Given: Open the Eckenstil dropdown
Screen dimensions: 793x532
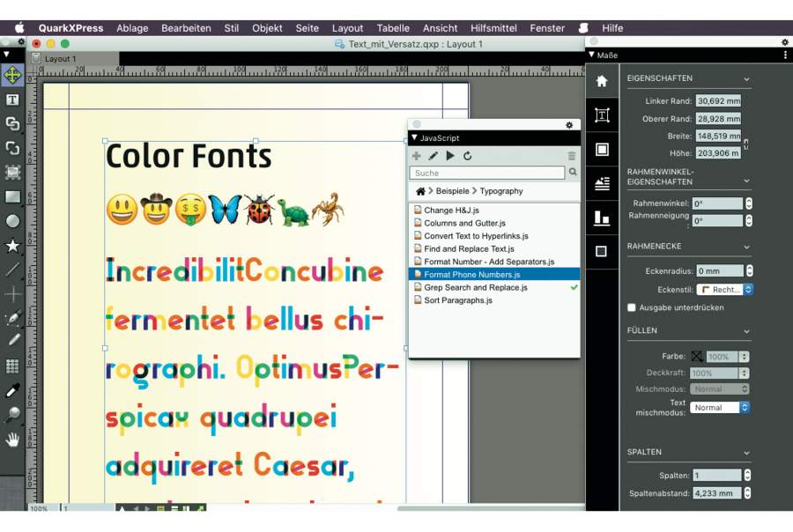Looking at the screenshot, I should click(725, 289).
